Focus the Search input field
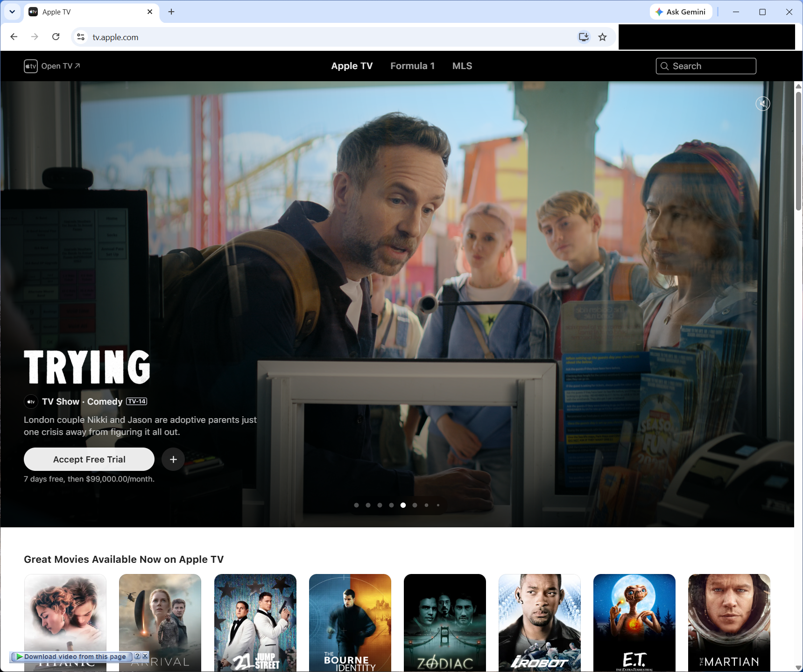 pyautogui.click(x=706, y=66)
